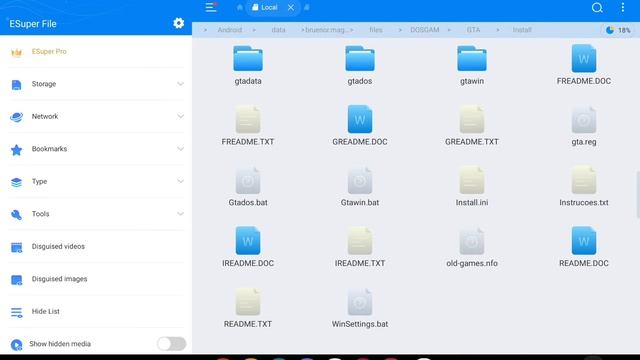
Task: Open the gtawin folder
Action: click(472, 65)
